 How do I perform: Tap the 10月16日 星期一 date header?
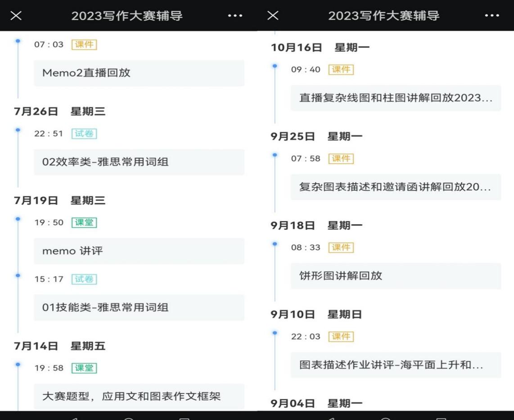coord(320,47)
